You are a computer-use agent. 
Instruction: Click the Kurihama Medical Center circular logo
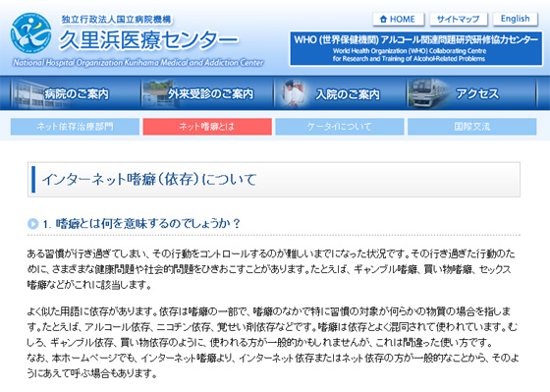[x=31, y=33]
